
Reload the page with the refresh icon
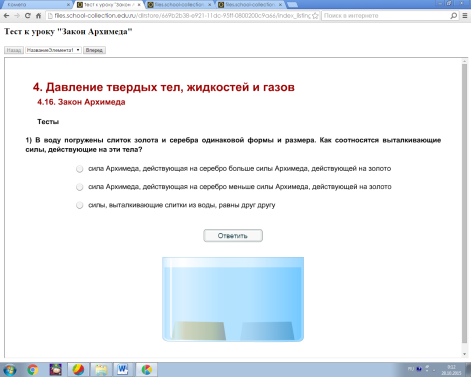[28, 16]
